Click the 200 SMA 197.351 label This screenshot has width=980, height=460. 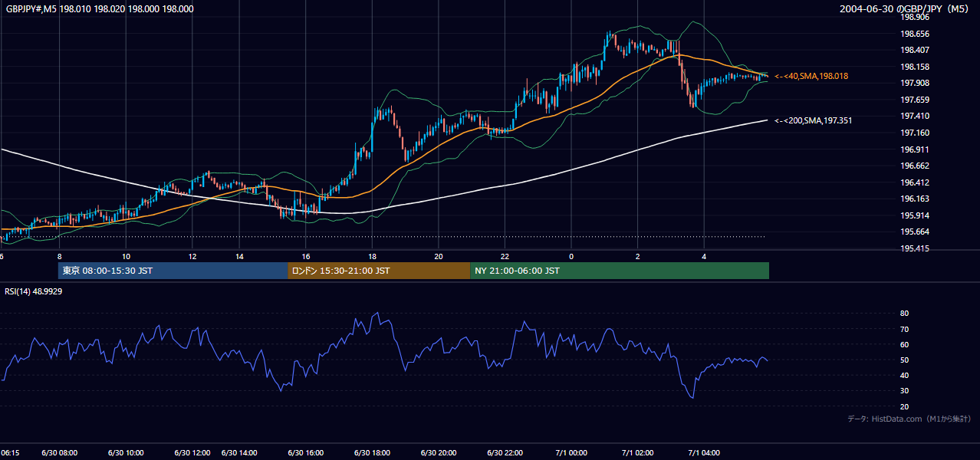[x=813, y=120]
